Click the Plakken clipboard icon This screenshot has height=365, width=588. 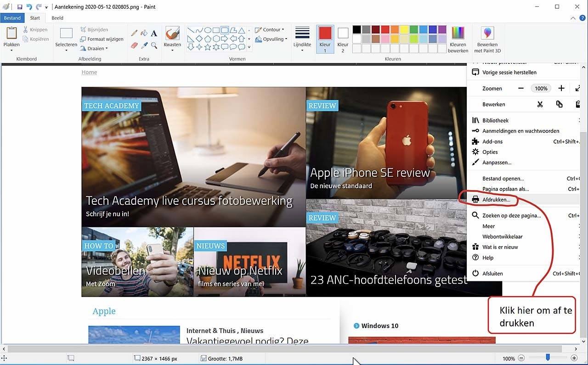click(11, 33)
